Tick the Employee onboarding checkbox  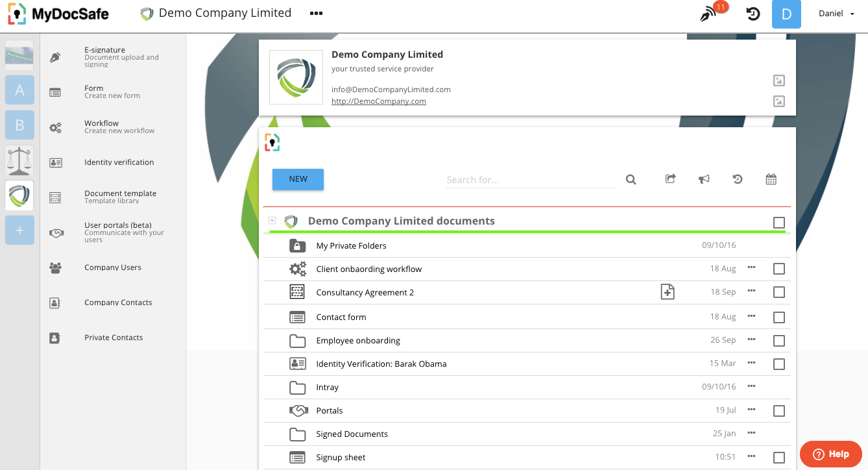(x=779, y=341)
